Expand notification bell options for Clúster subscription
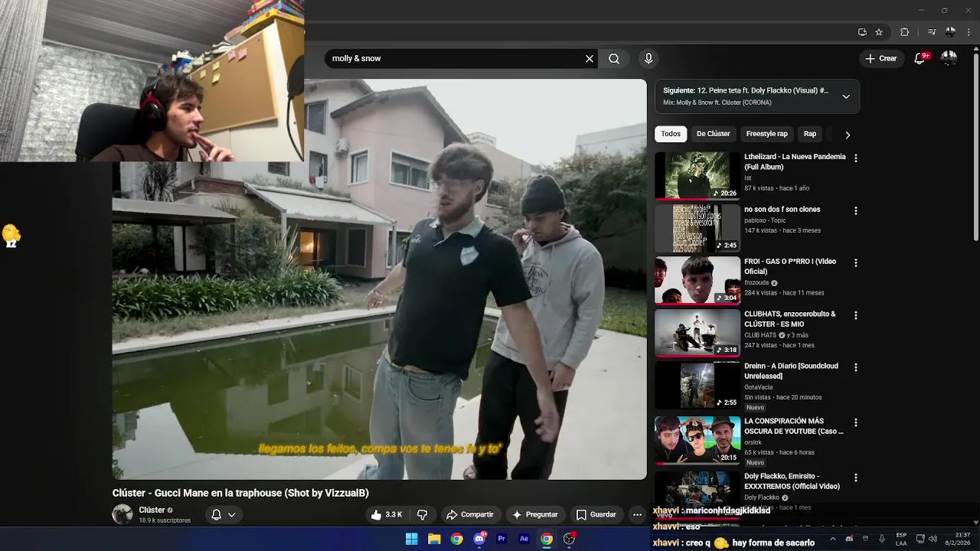The width and height of the screenshot is (980, 551). coord(224,515)
